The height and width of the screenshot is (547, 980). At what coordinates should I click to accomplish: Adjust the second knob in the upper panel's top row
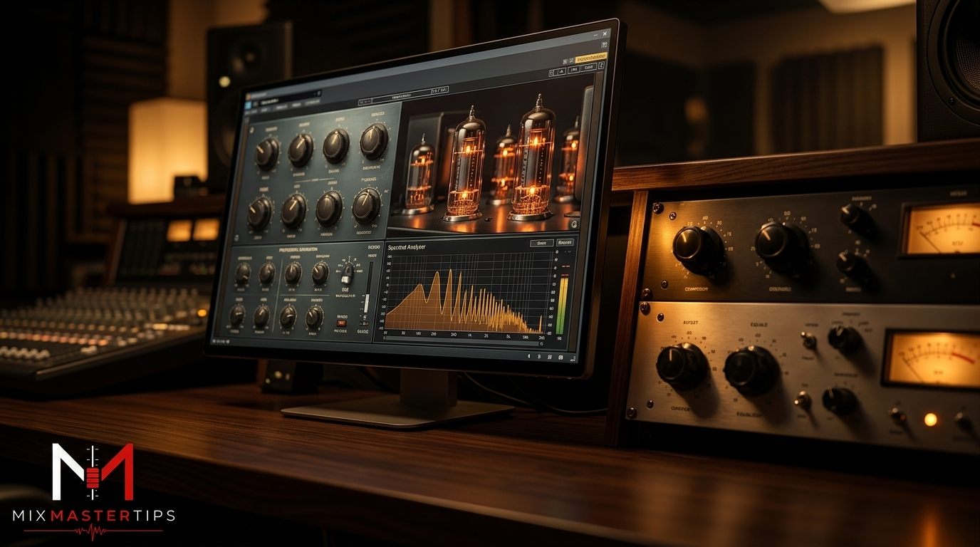pyautogui.click(x=300, y=149)
